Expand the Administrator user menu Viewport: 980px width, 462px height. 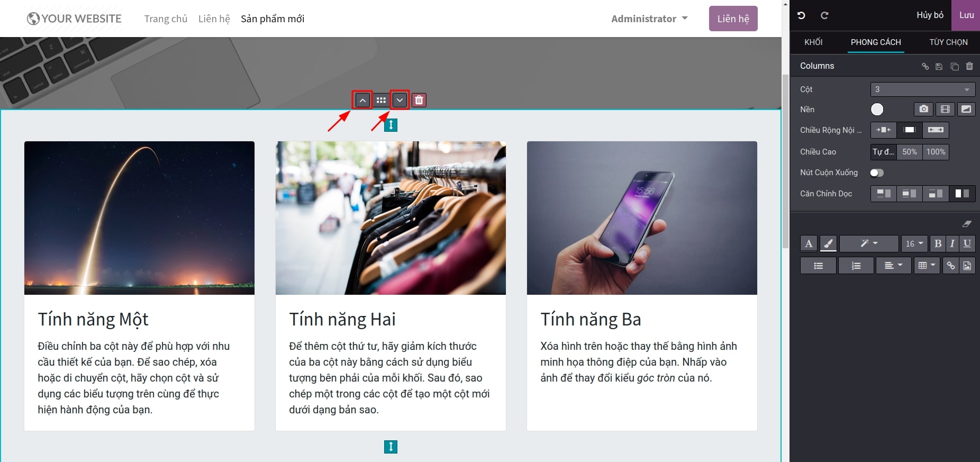(x=649, y=19)
